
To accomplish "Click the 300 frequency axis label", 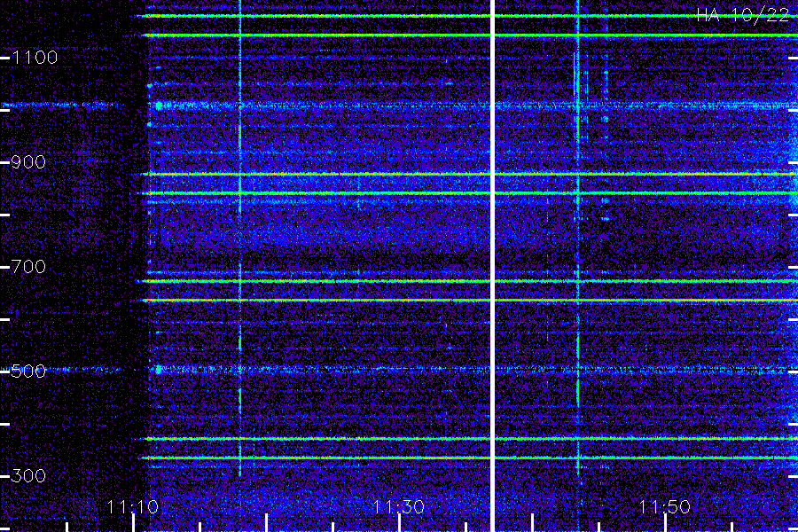I will (28, 476).
